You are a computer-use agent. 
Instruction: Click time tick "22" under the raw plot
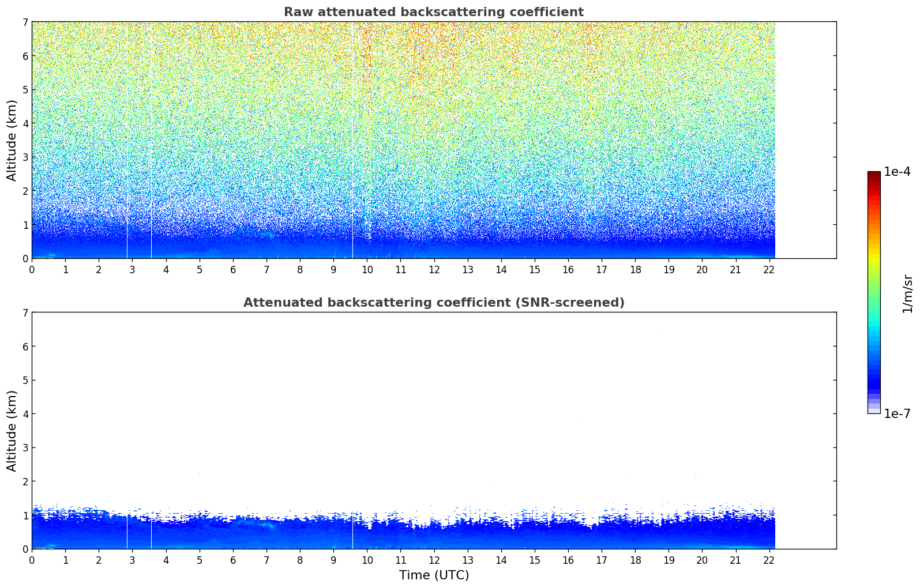pos(769,269)
